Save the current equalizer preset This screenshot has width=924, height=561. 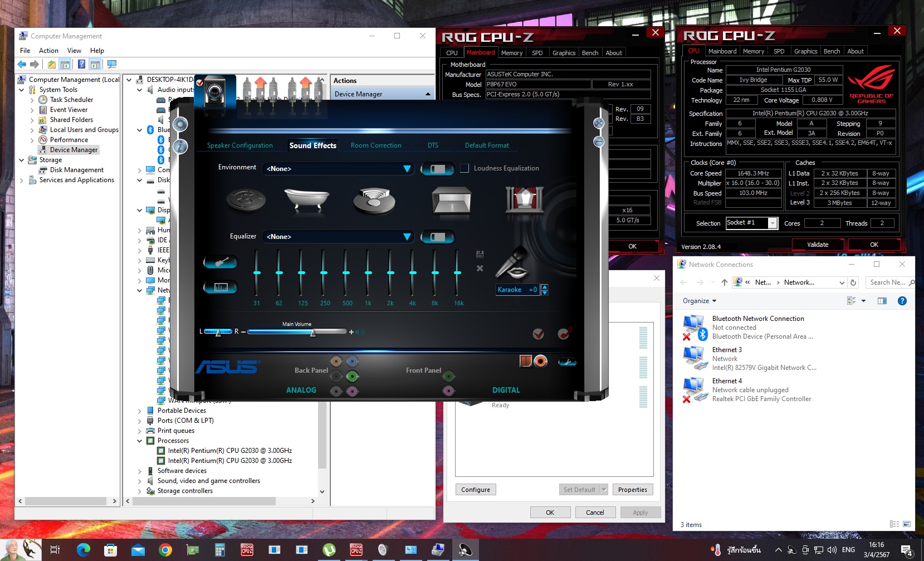pos(480,255)
